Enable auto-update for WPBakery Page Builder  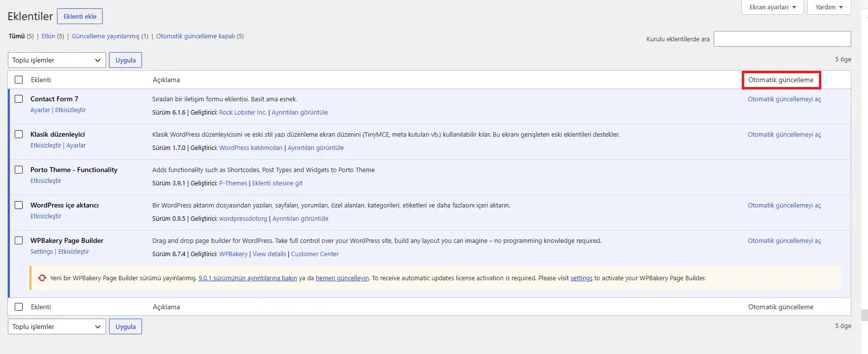784,240
